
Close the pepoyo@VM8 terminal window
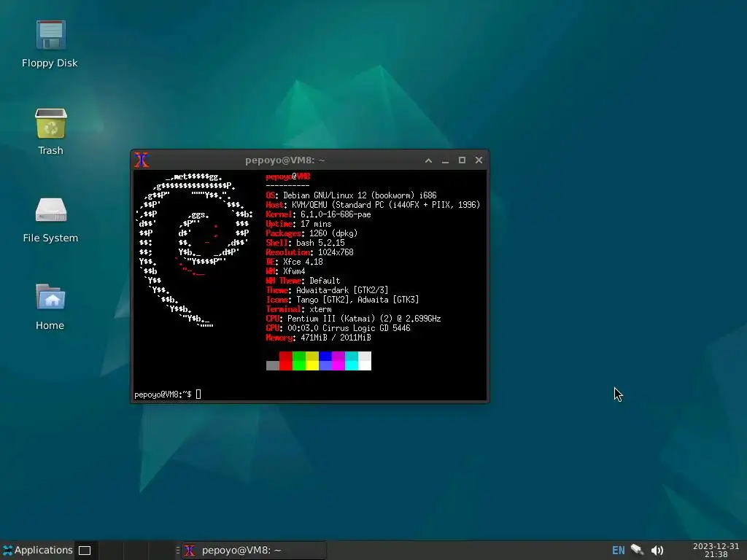479,160
